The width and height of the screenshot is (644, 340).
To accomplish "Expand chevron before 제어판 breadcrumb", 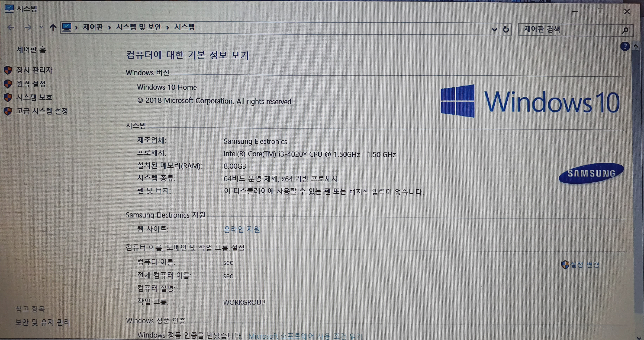I will tap(76, 27).
